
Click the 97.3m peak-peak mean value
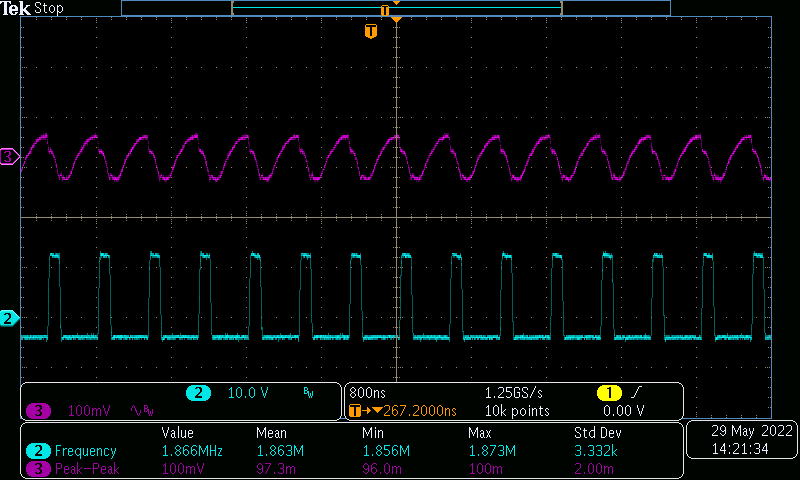(x=276, y=468)
